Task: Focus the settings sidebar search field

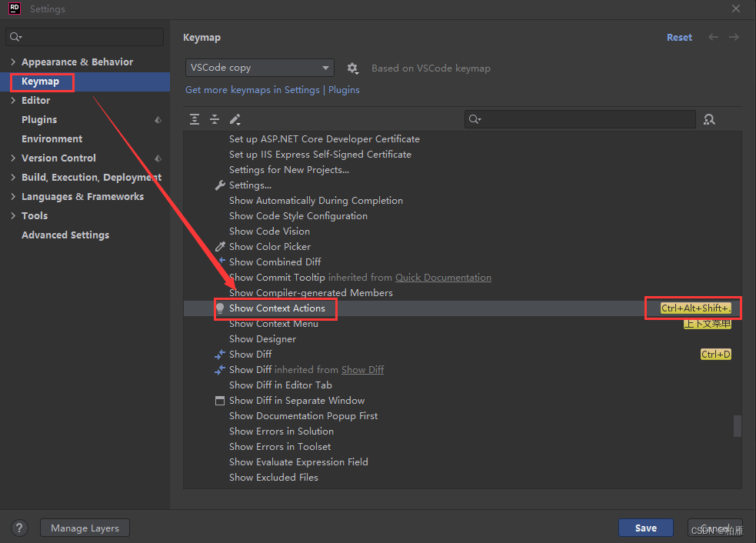Action: [x=85, y=37]
